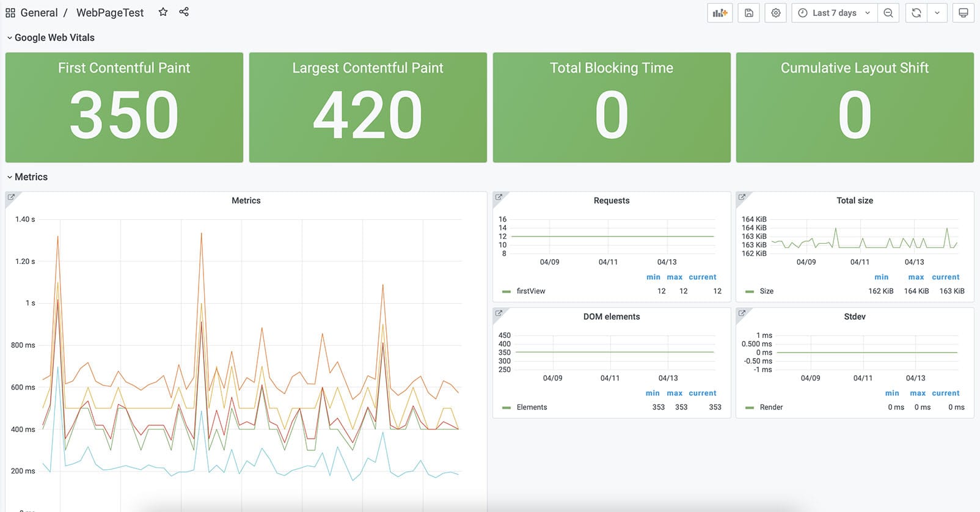Viewport: 980px width, 512px height.
Task: Refresh the dashboard
Action: click(x=916, y=13)
